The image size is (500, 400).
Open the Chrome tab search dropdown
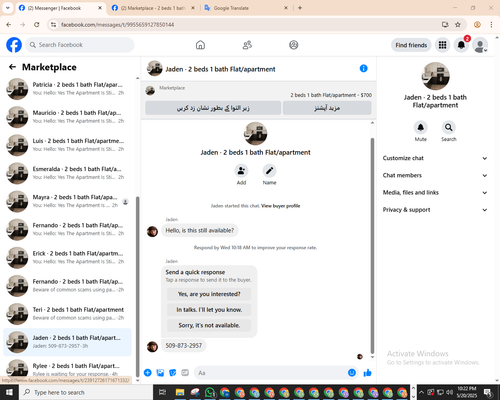7,8
